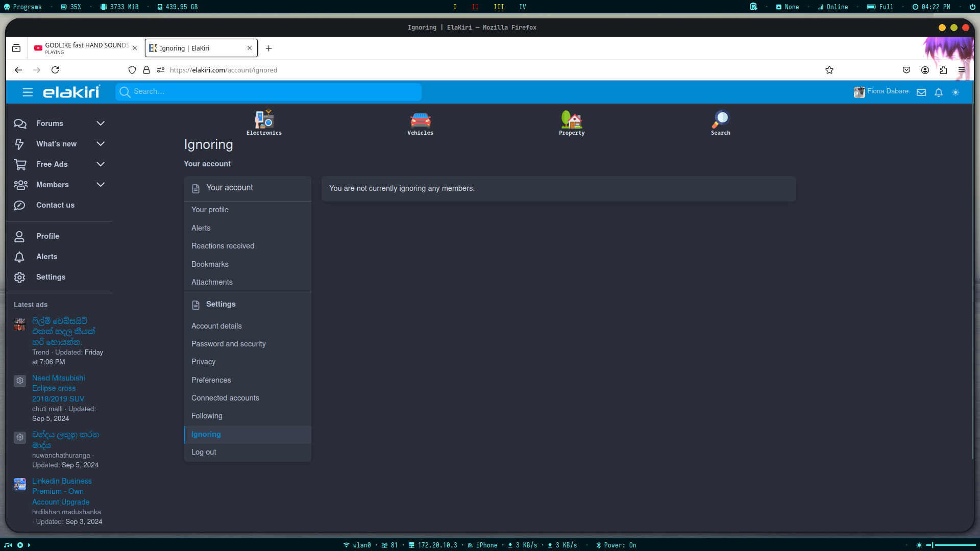Viewport: 980px width, 551px height.
Task: Click the site security padlock icon
Action: pyautogui.click(x=146, y=70)
